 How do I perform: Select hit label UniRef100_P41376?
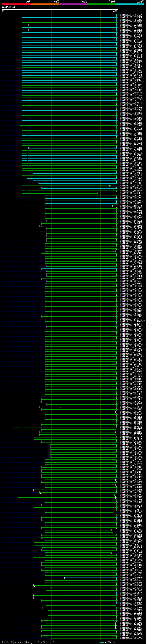[131, 161]
